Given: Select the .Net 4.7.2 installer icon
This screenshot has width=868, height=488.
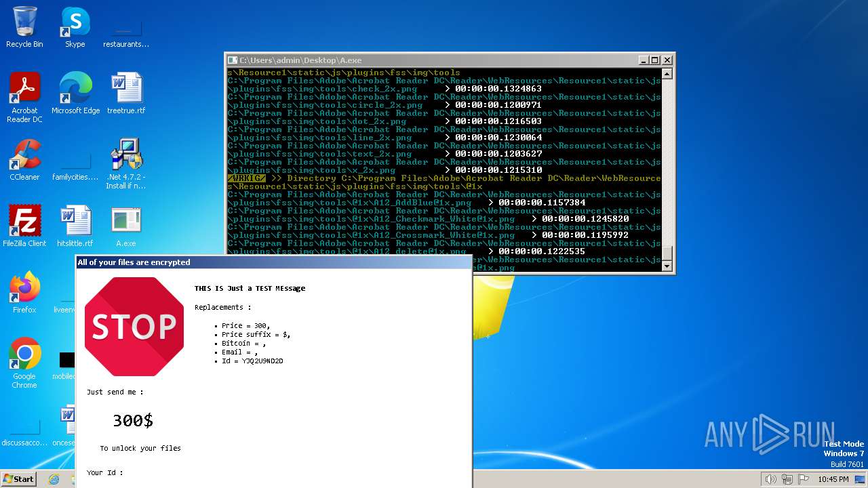Looking at the screenshot, I should tap(126, 164).
